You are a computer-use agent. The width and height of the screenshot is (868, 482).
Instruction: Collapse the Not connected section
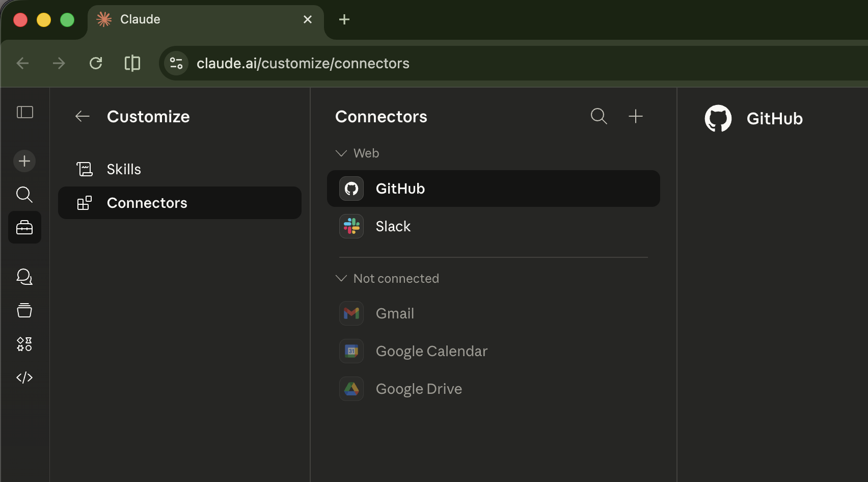click(x=340, y=278)
